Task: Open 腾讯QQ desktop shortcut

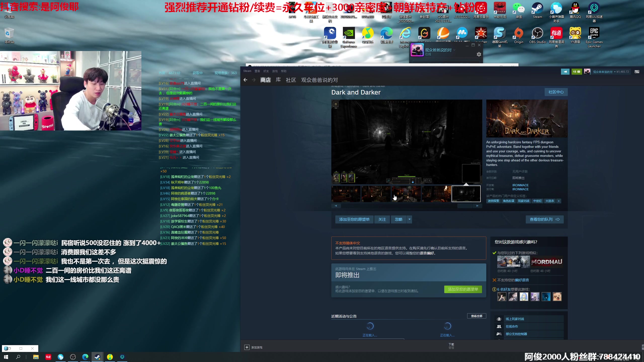Action: pyautogui.click(x=575, y=10)
